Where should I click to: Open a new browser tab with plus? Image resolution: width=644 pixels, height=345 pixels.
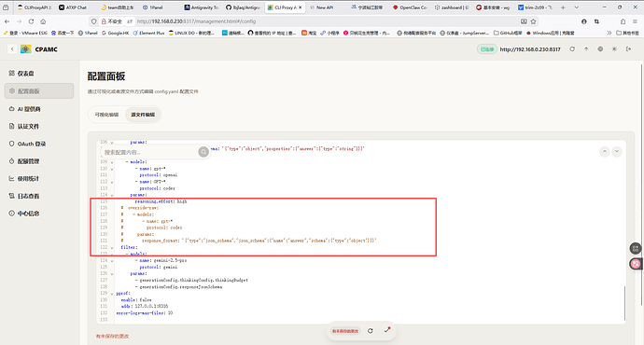[x=563, y=7]
